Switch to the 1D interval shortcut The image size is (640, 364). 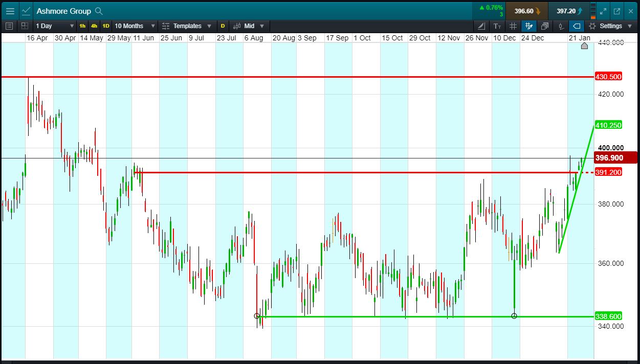[x=106, y=26]
